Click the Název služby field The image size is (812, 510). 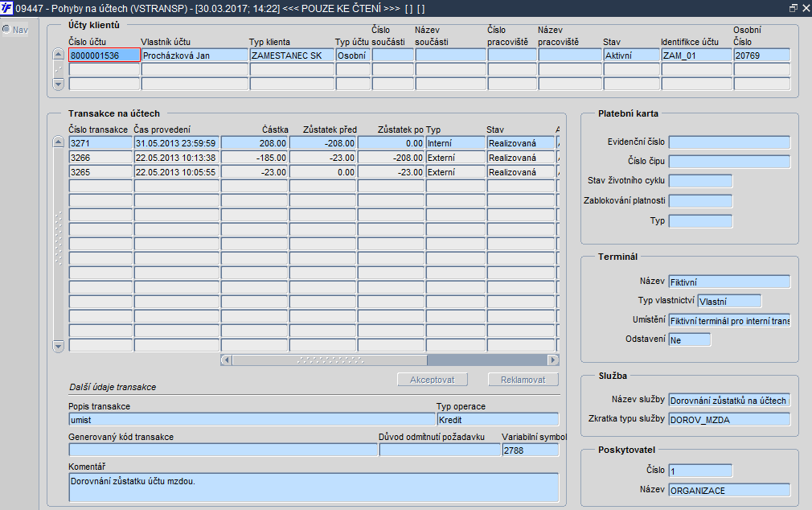click(729, 400)
